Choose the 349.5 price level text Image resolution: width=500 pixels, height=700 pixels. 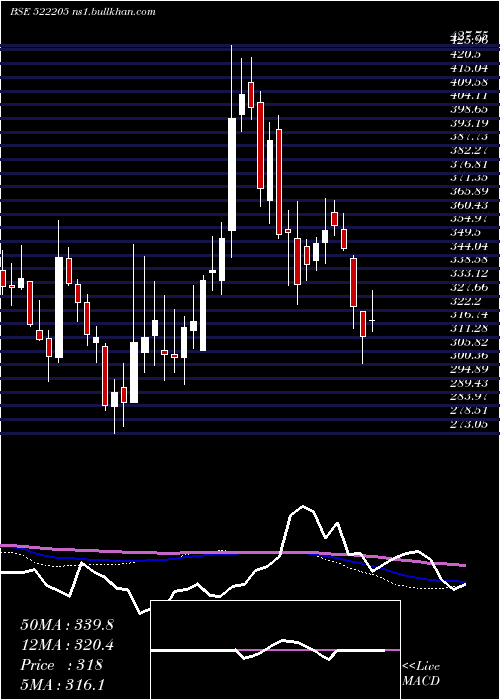[x=465, y=233]
